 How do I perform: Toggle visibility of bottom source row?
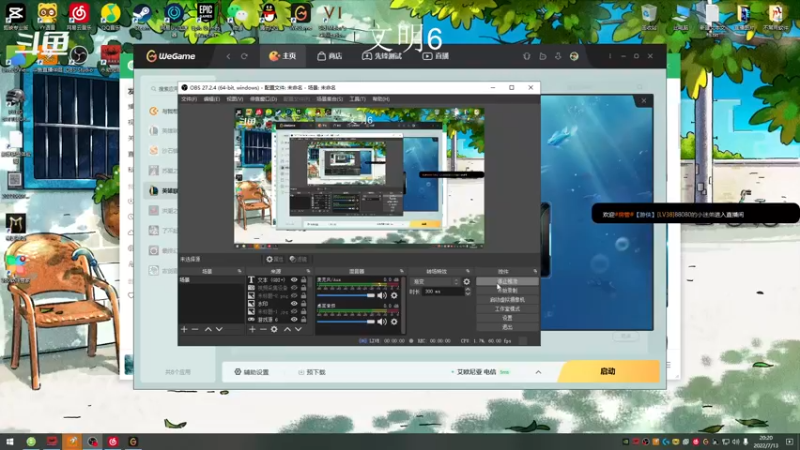pos(294,319)
